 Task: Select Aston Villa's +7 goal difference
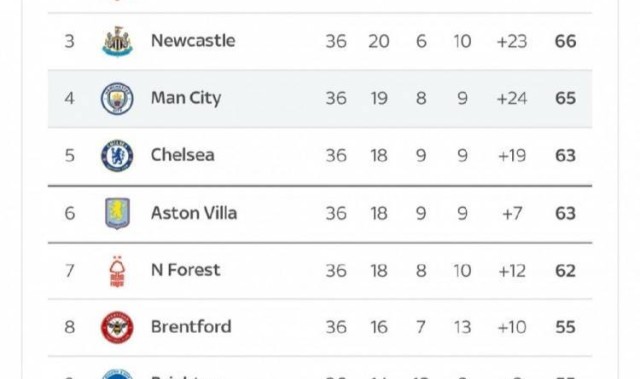[512, 213]
